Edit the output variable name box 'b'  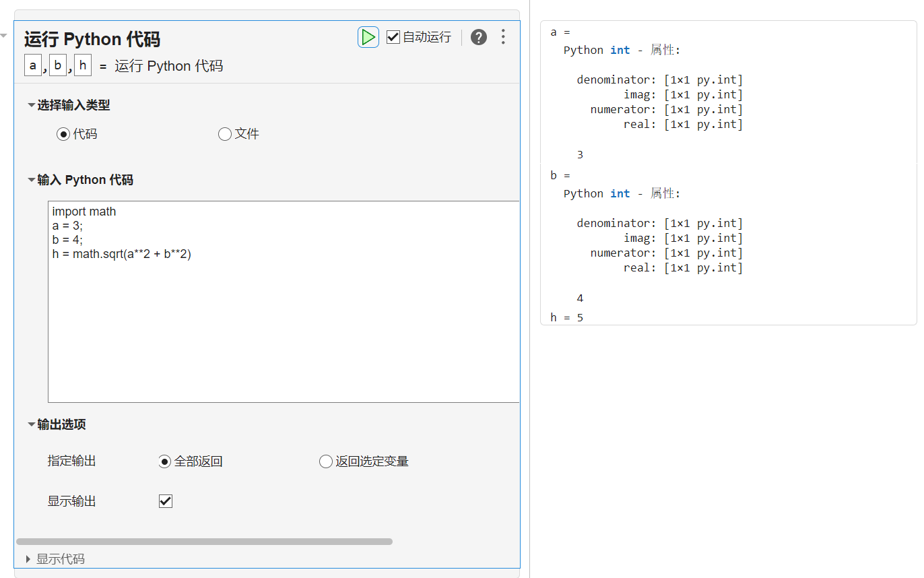(58, 65)
